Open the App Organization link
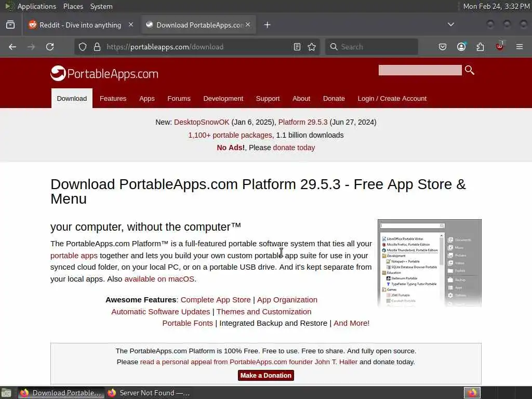532x399 pixels. 287,300
